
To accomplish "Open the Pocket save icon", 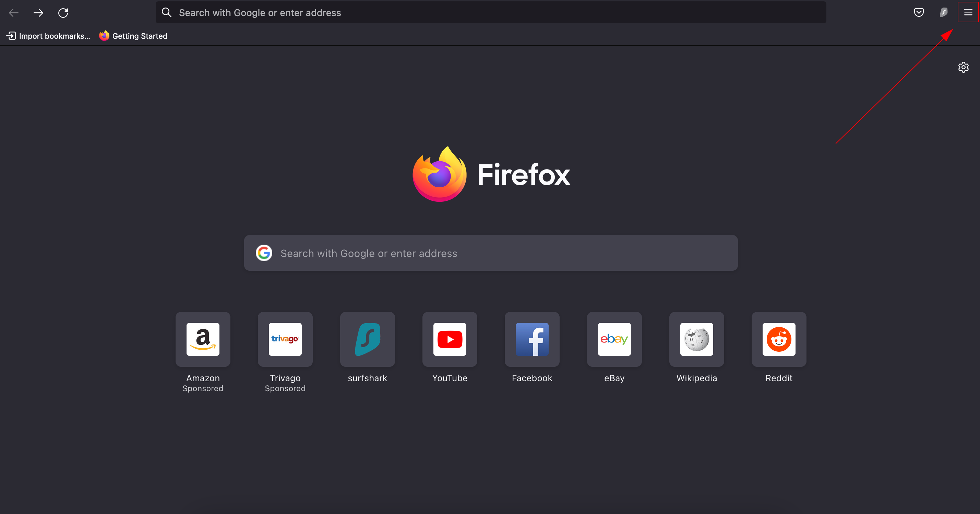I will pos(919,13).
